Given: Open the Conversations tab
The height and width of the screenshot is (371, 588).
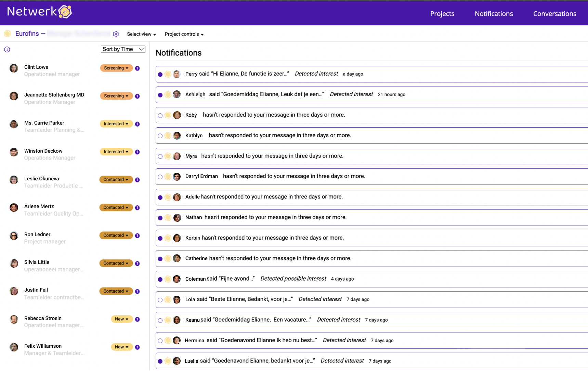Looking at the screenshot, I should tap(554, 14).
